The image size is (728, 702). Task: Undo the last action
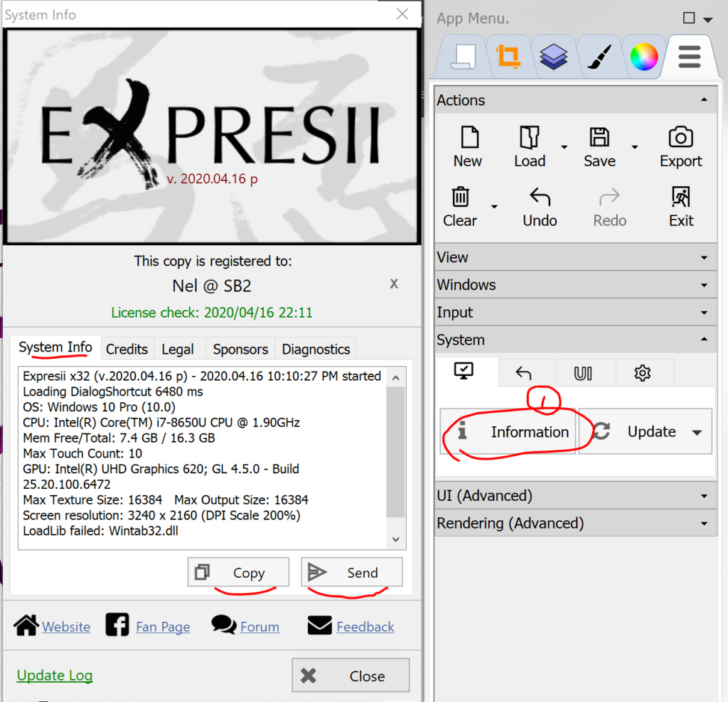[540, 207]
